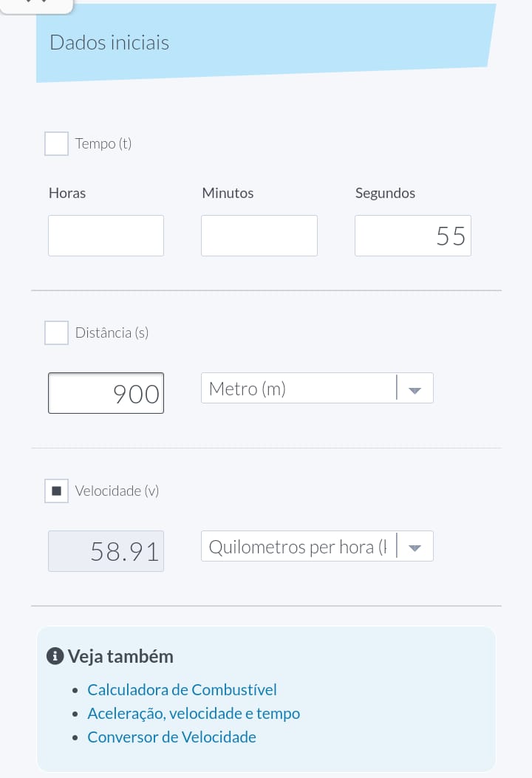Screen dimensions: 532x778
Task: Open the Metro (m) distance unit dropdown
Action: 317,388
